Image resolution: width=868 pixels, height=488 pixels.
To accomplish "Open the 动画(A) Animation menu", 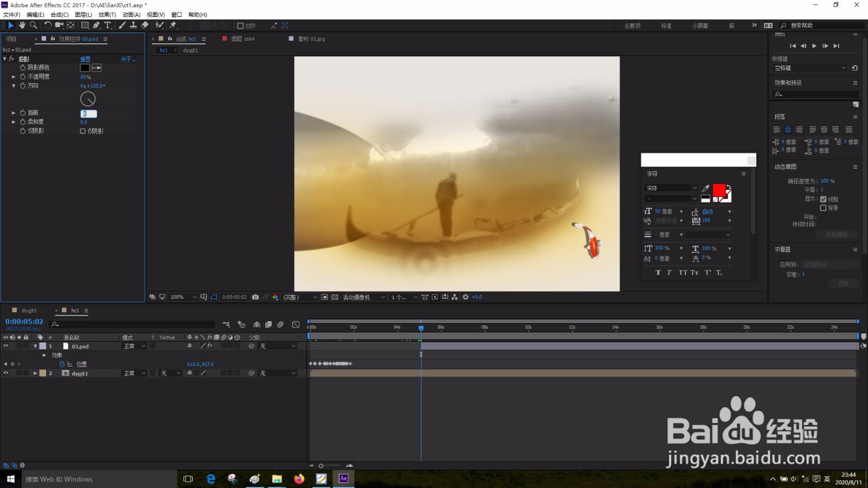I will click(x=131, y=15).
